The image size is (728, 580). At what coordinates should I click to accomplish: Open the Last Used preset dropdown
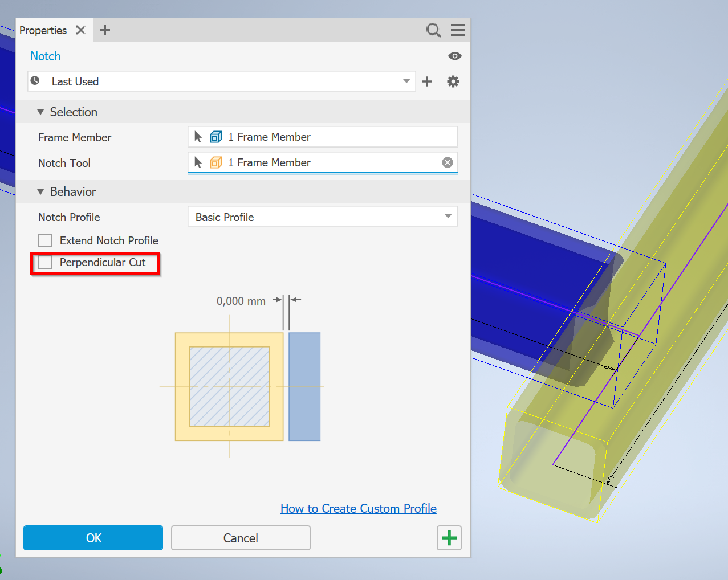tap(406, 81)
